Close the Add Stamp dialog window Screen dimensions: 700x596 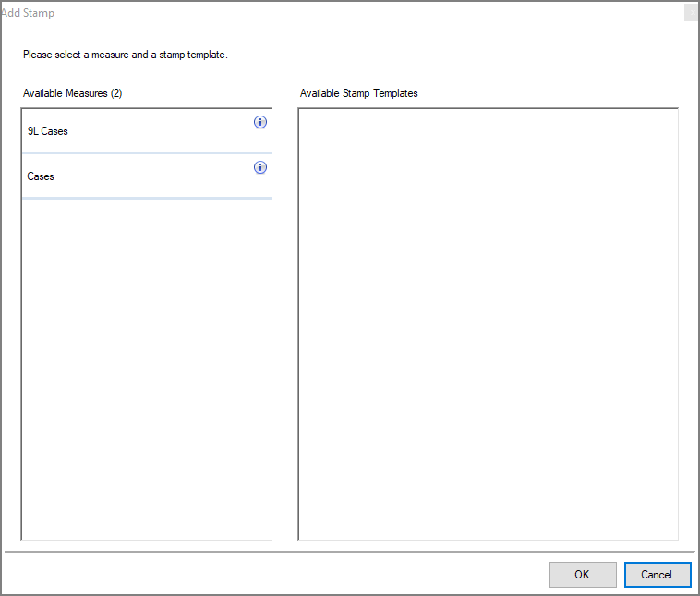[690, 13]
